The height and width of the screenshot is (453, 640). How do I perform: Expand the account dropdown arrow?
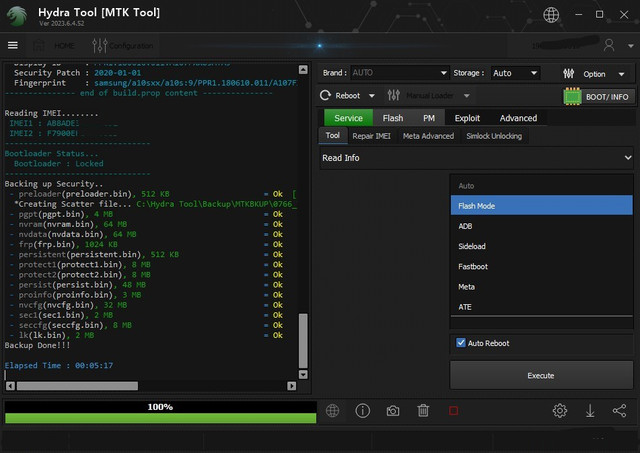pyautogui.click(x=631, y=46)
